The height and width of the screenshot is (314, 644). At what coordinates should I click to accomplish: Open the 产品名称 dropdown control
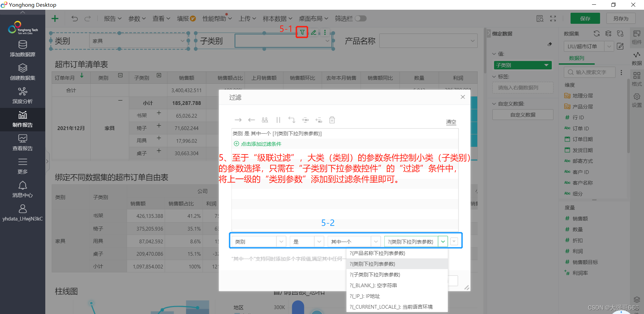428,41
